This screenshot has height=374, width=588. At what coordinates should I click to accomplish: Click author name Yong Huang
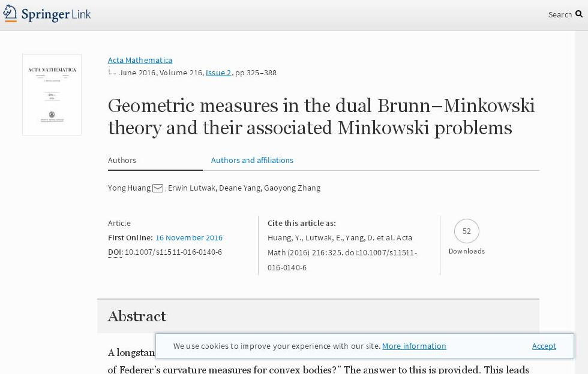point(129,188)
